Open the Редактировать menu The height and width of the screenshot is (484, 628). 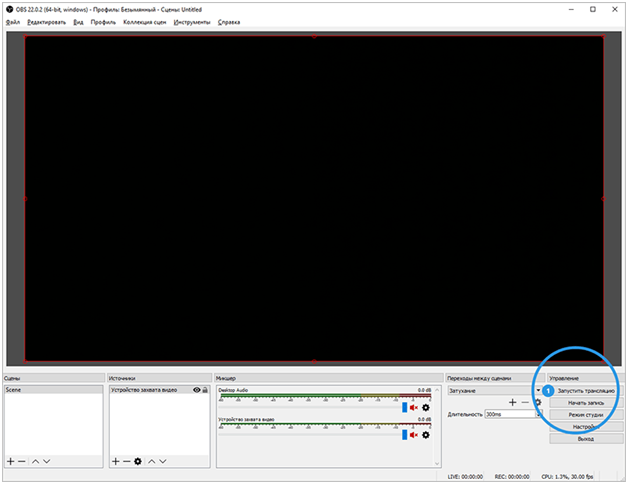pyautogui.click(x=46, y=22)
